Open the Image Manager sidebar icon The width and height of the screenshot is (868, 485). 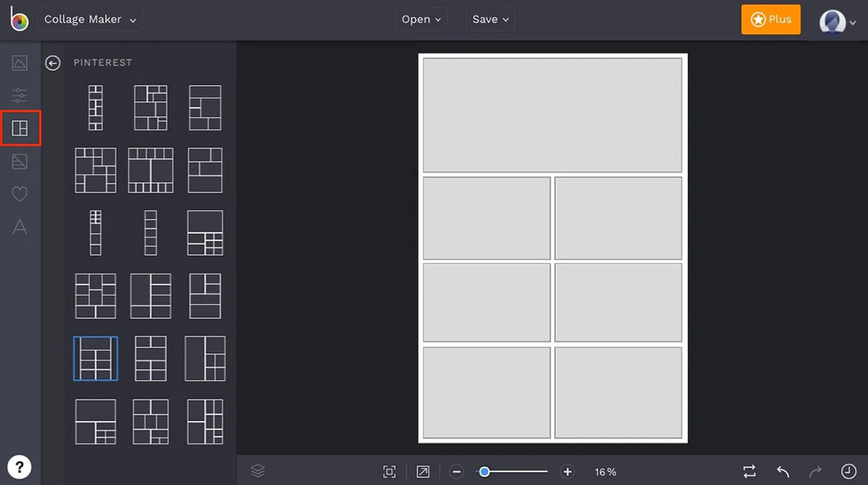20,63
